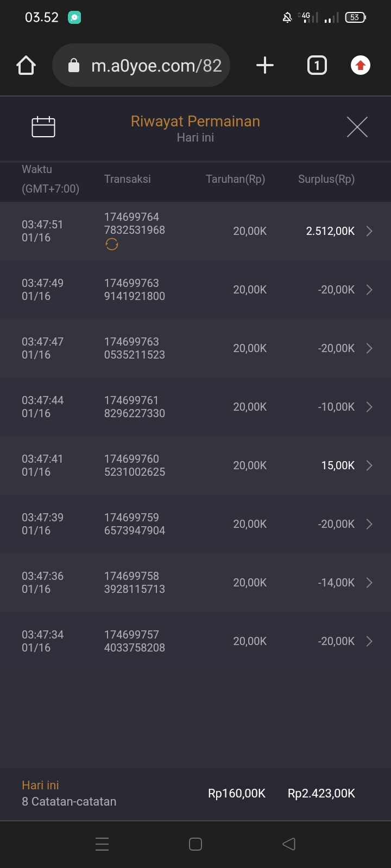Expand details of the 2.512,00K surplus row
This screenshot has width=391, height=868.
369,231
